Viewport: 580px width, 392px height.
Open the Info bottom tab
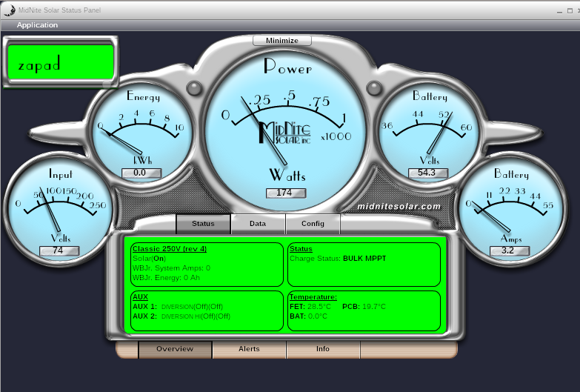pyautogui.click(x=323, y=348)
